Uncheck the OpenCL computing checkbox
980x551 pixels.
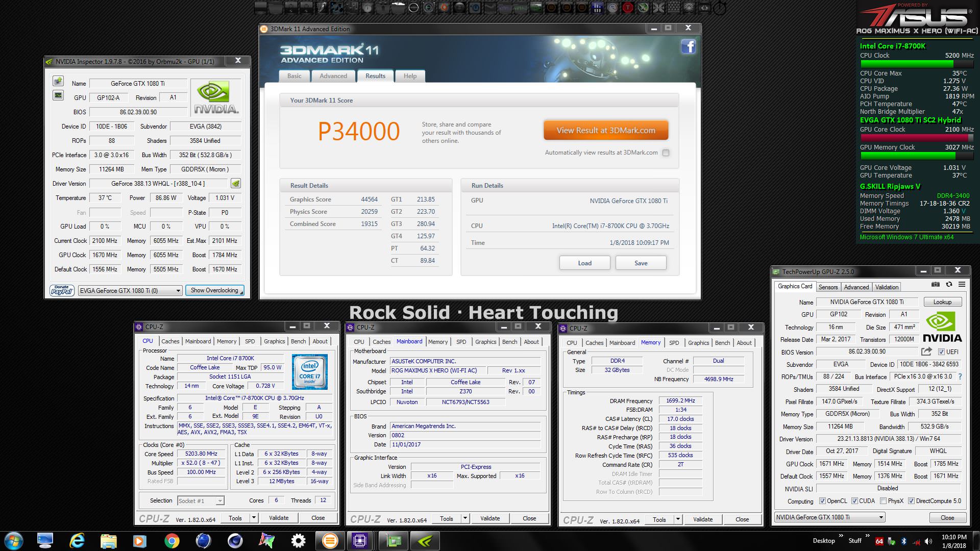tap(822, 501)
